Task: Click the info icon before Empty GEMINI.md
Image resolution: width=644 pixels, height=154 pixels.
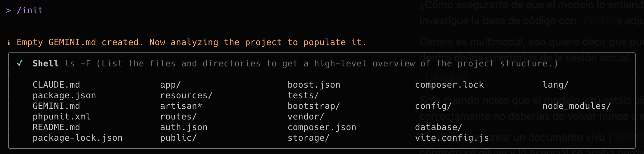Action: pyautogui.click(x=9, y=42)
